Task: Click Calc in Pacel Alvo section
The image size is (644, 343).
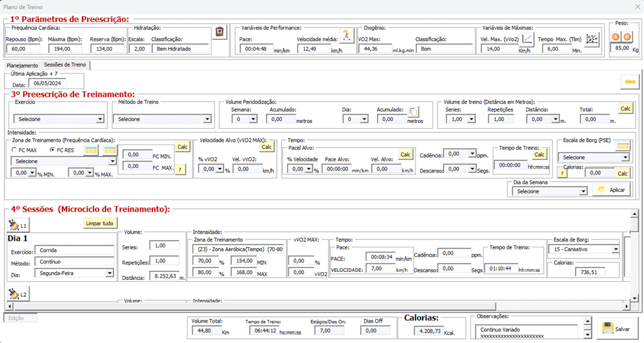Action: click(x=406, y=154)
